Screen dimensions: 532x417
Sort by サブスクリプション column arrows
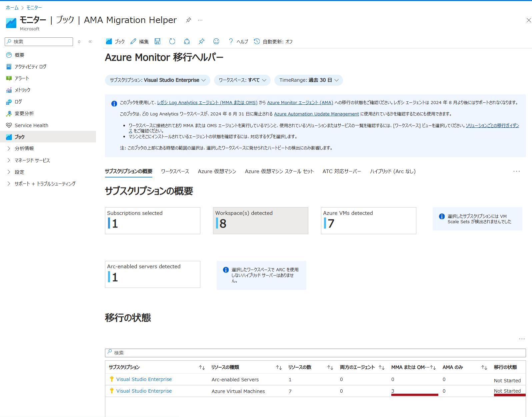click(202, 367)
